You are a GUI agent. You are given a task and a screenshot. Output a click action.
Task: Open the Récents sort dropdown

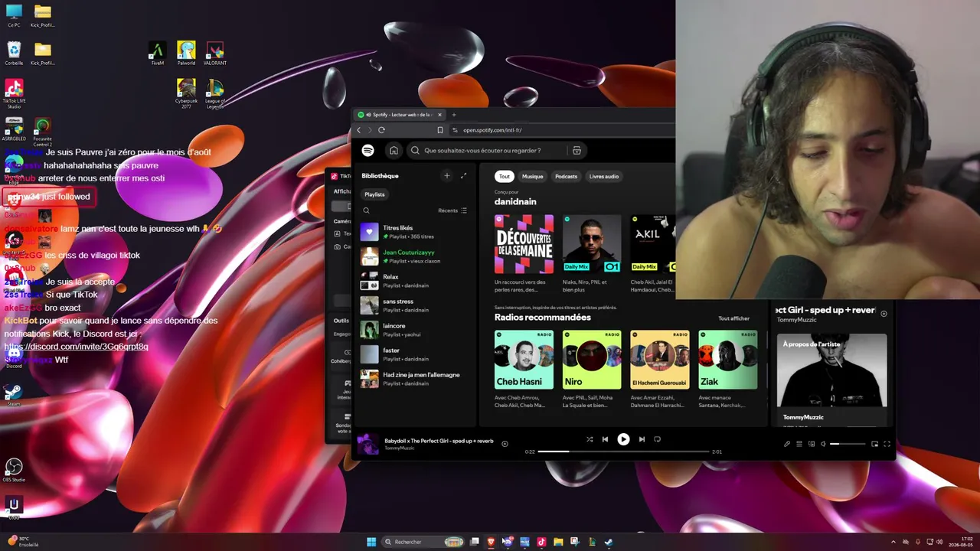452,210
